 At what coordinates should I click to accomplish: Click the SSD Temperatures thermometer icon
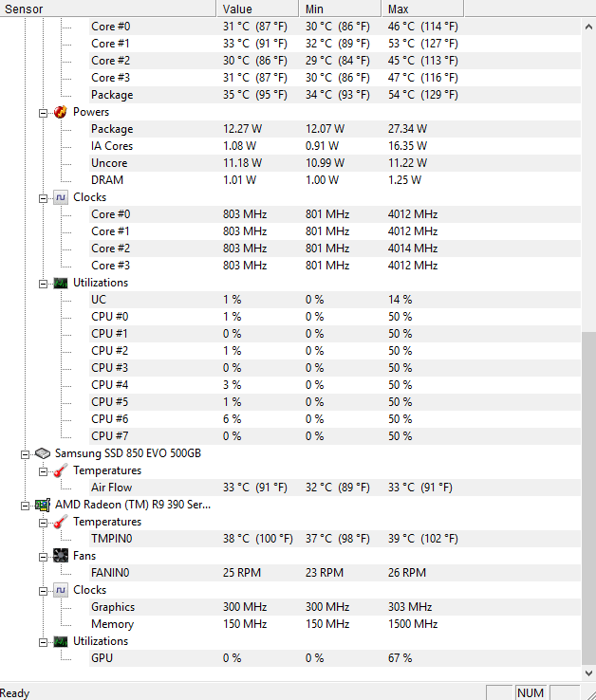click(x=61, y=470)
